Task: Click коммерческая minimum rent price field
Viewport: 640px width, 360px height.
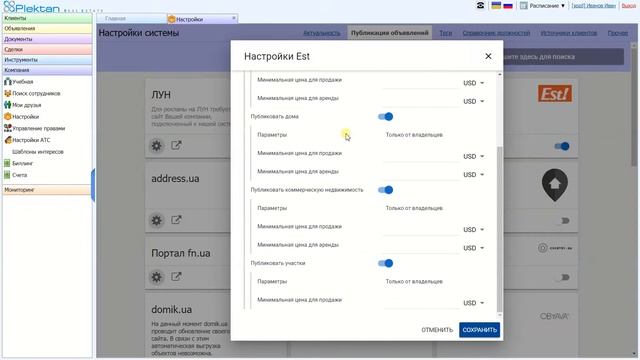Action: coord(420,247)
